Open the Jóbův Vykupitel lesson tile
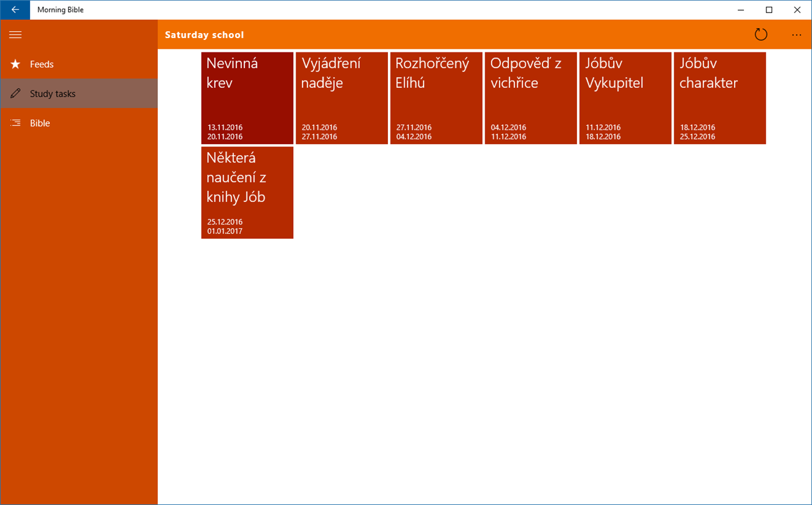Screen dimensions: 812x505 tap(626, 98)
